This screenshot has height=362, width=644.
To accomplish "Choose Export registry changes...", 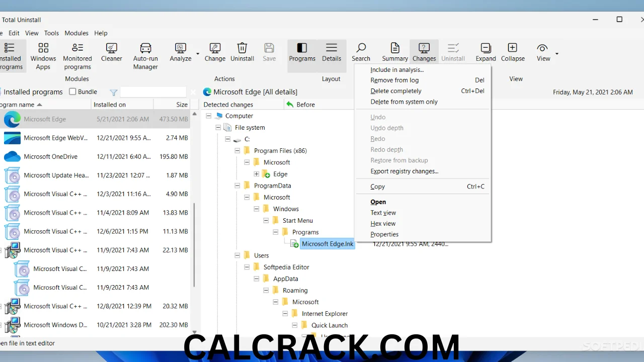I will point(423,171).
